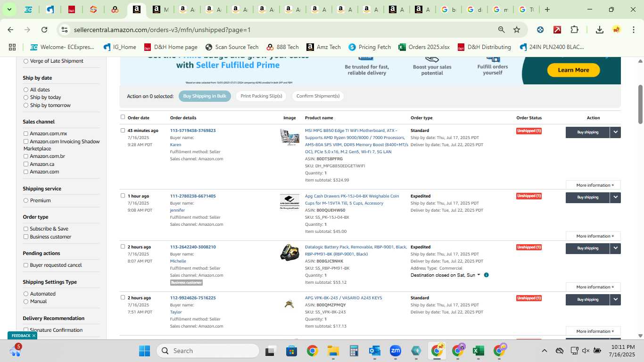Click Learn More on Seller Fulfilled Prime banner
Viewport: 644px width, 362px height.
pyautogui.click(x=573, y=70)
